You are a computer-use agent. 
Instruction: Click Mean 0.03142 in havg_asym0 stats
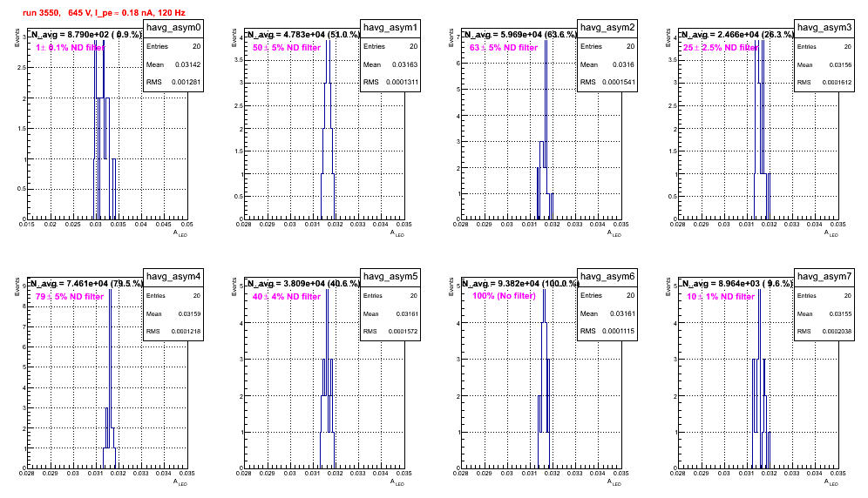(173, 64)
